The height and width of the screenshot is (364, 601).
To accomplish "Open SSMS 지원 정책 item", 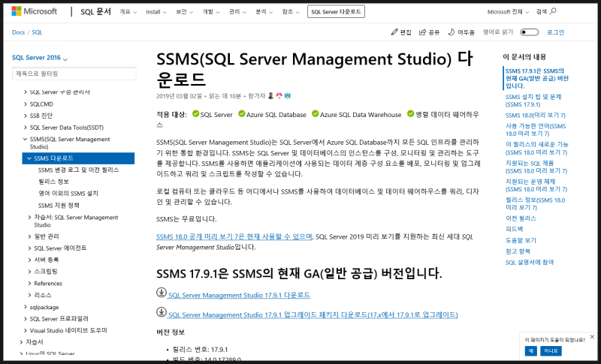I will coord(59,206).
